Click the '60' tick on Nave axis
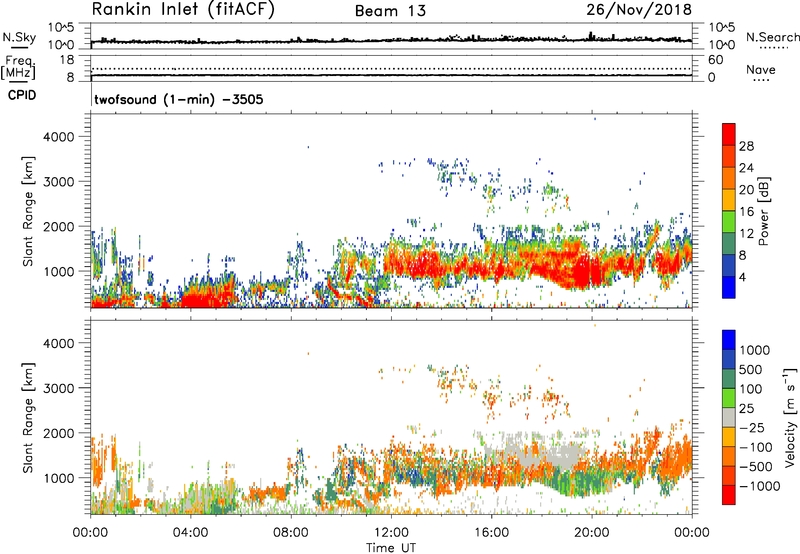The height and width of the screenshot is (554, 800). (x=715, y=60)
